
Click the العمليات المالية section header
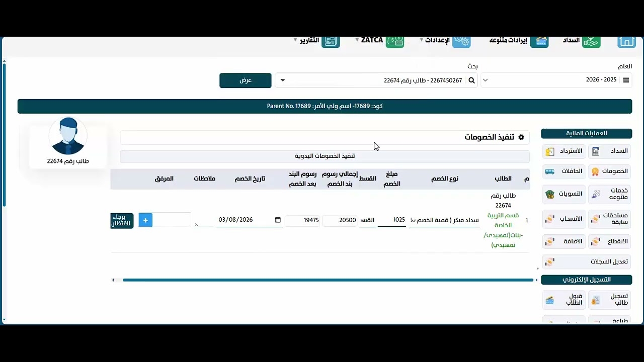pos(587,133)
